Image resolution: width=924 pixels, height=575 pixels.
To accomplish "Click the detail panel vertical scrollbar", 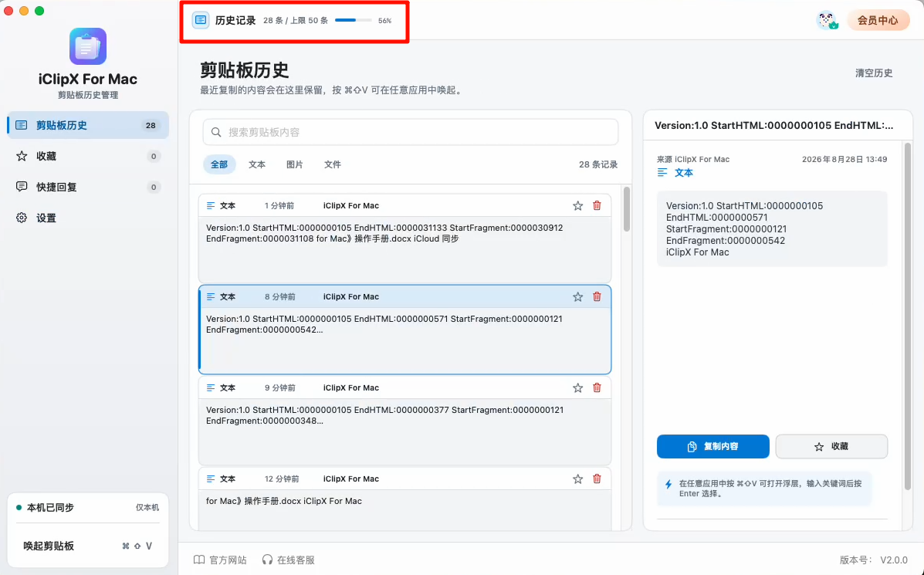I will point(908,316).
